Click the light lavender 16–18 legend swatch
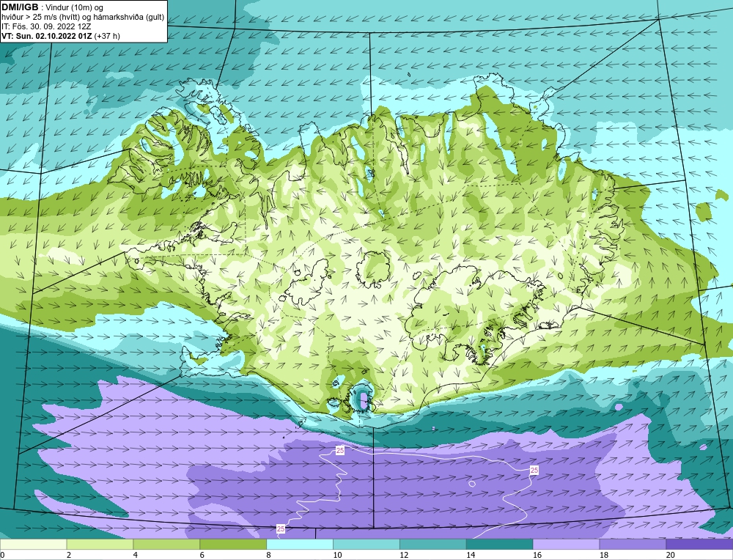The image size is (733, 560). [x=566, y=544]
